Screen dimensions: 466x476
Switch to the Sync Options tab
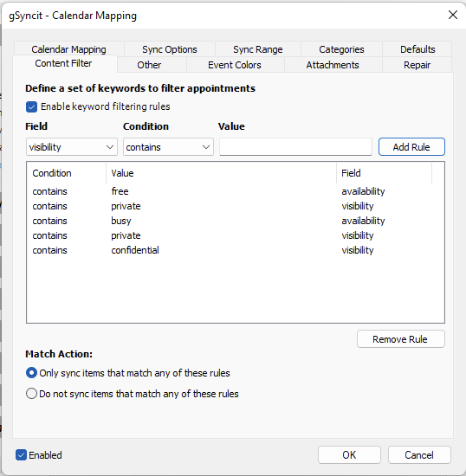coord(170,49)
